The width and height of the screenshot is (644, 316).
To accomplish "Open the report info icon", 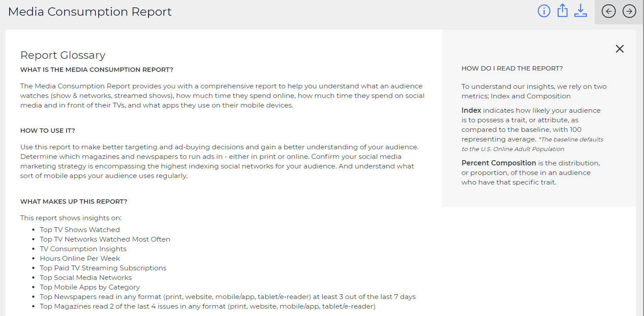I will coord(544,11).
